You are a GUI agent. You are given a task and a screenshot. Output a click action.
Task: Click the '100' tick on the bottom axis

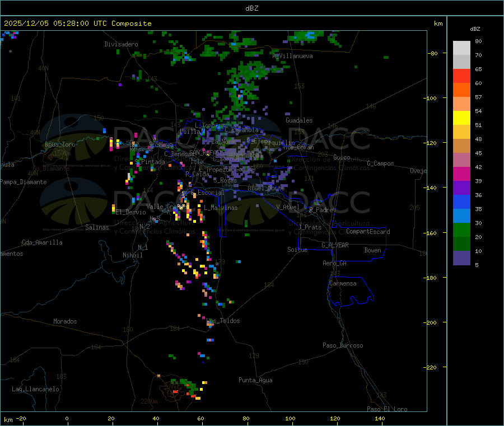290,418
